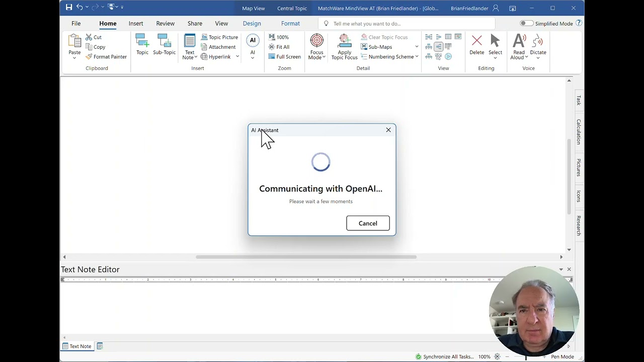Open the Text Note dropdown
The width and height of the screenshot is (644, 362).
pyautogui.click(x=195, y=57)
